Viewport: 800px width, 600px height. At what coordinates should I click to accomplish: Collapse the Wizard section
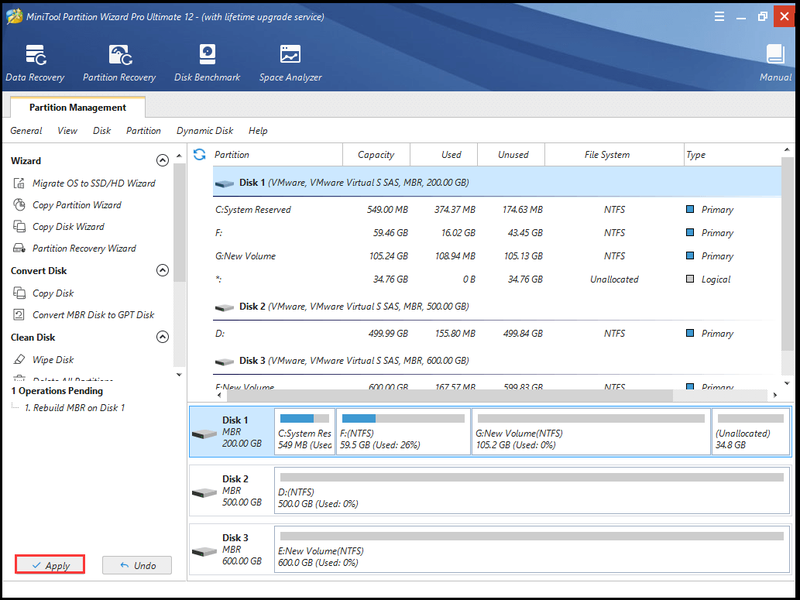click(162, 161)
